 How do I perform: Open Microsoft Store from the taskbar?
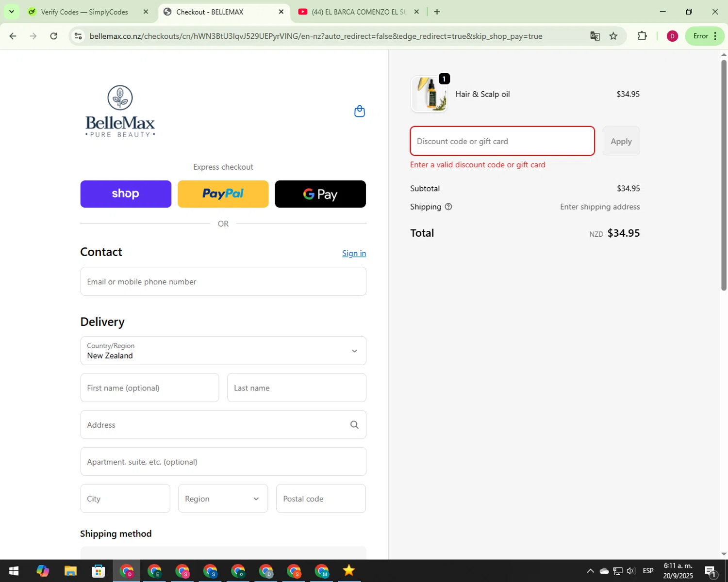click(x=99, y=571)
